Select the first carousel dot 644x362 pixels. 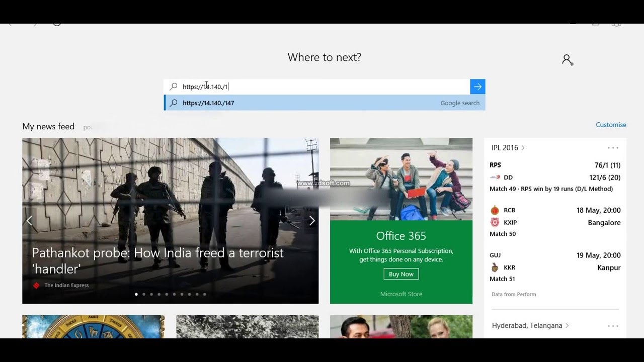coord(136,294)
